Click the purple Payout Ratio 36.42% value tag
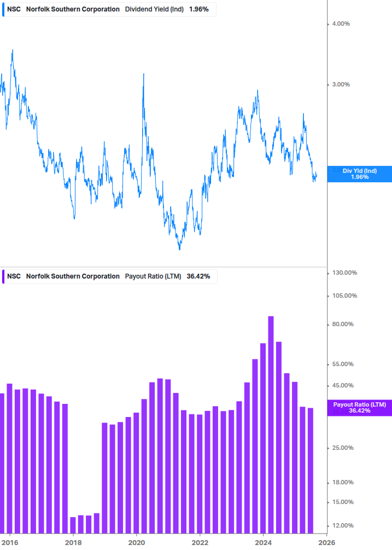392x550 pixels. [359, 408]
